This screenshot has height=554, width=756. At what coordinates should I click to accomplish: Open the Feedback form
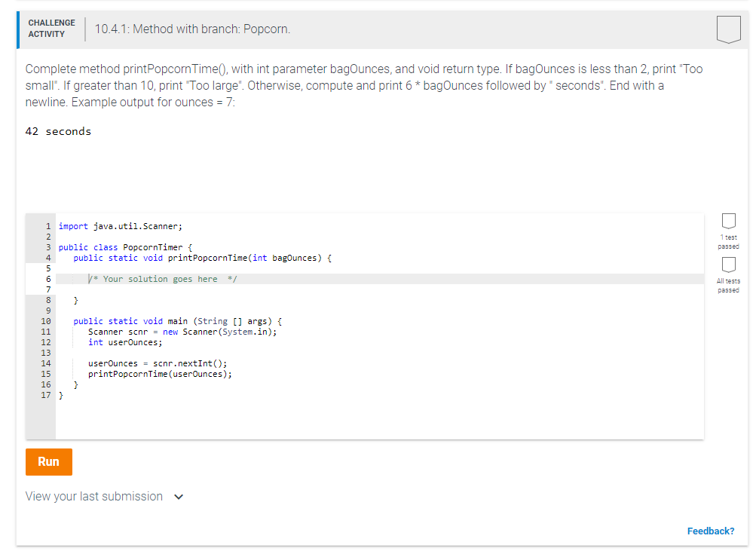[x=709, y=531]
